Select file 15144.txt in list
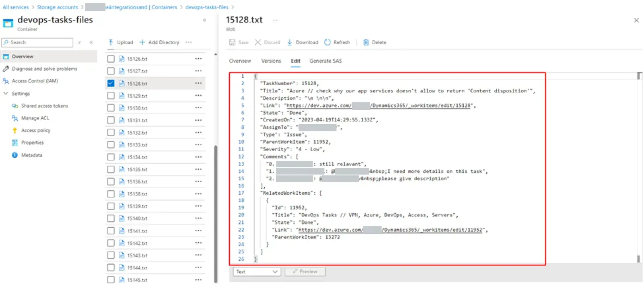Image resolution: width=644 pixels, height=284 pixels. [x=137, y=268]
